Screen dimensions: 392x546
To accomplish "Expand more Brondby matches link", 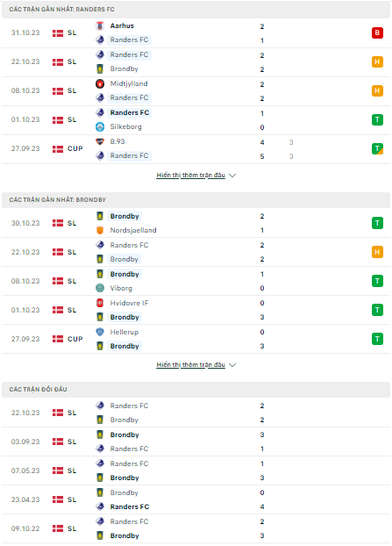I will click(190, 364).
